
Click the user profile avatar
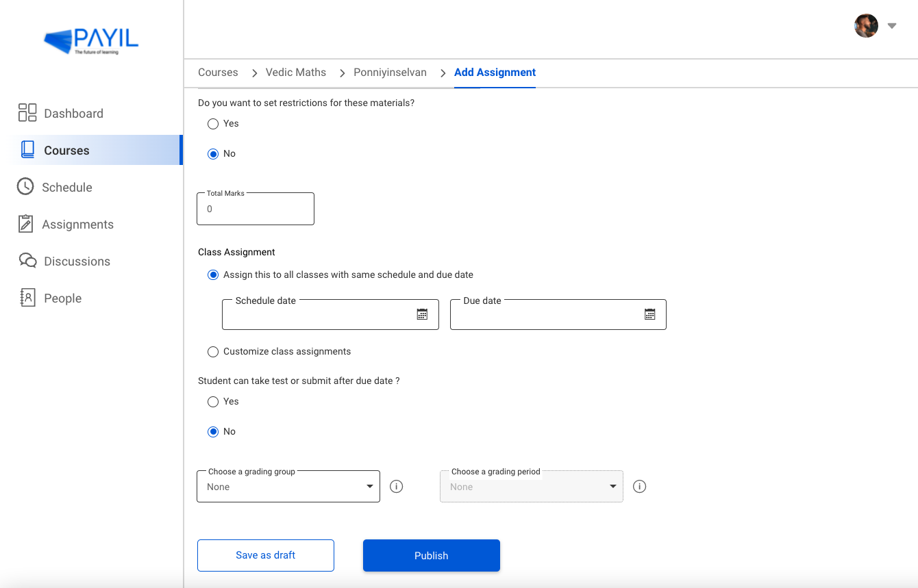coord(866,26)
